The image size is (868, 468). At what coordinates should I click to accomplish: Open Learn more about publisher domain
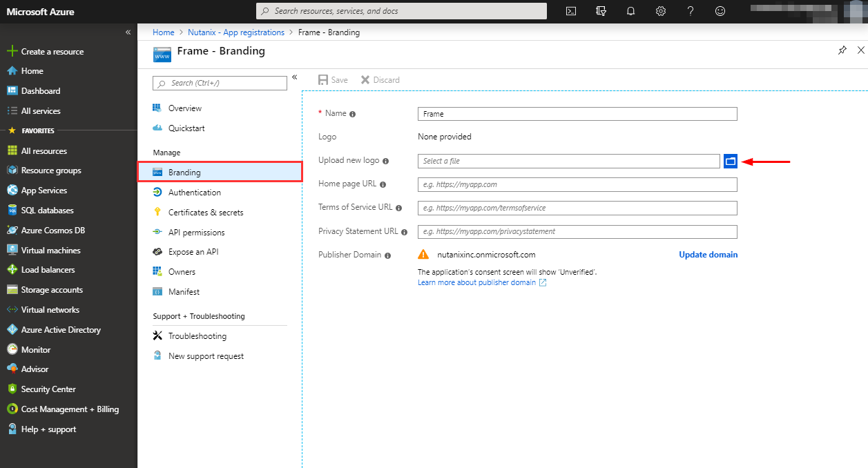(476, 282)
